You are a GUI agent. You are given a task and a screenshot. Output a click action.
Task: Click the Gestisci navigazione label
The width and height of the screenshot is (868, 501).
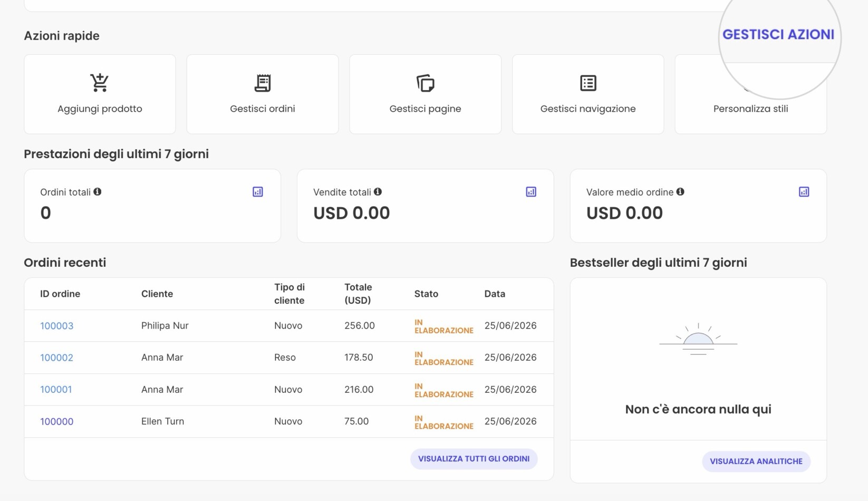pos(588,109)
